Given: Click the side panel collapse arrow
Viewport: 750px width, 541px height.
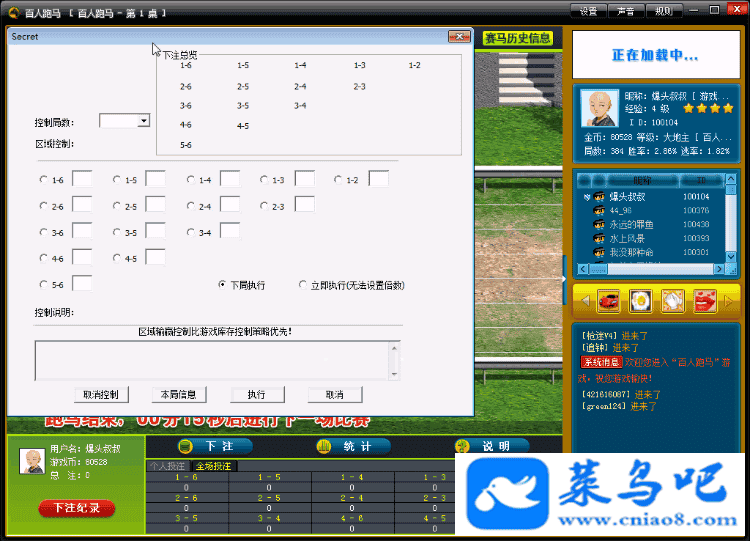Looking at the screenshot, I should tap(564, 279).
